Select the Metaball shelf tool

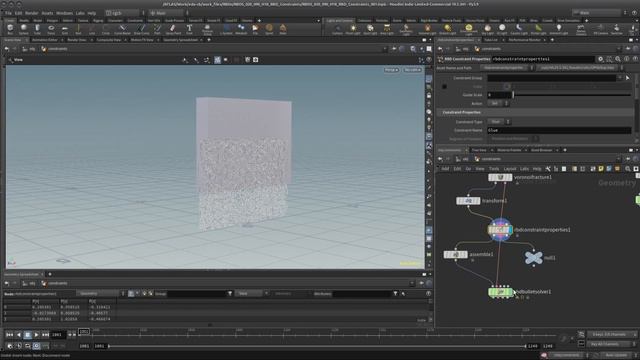click(x=241, y=29)
